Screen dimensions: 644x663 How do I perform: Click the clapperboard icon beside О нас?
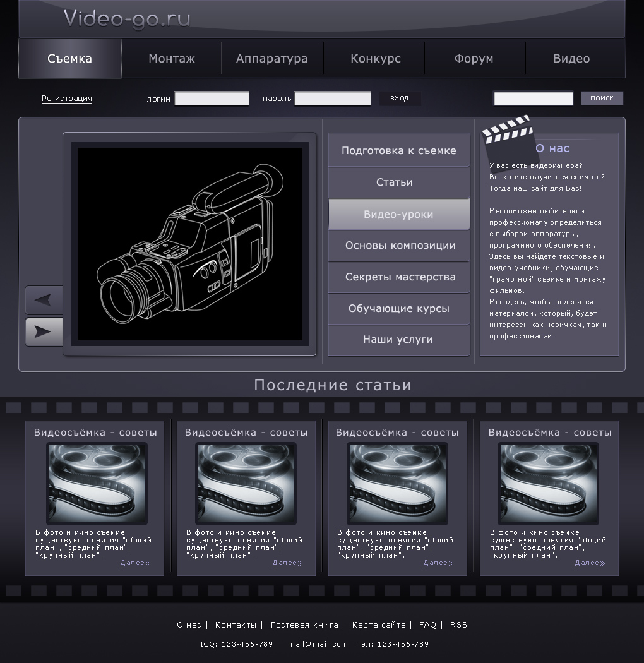(x=506, y=140)
